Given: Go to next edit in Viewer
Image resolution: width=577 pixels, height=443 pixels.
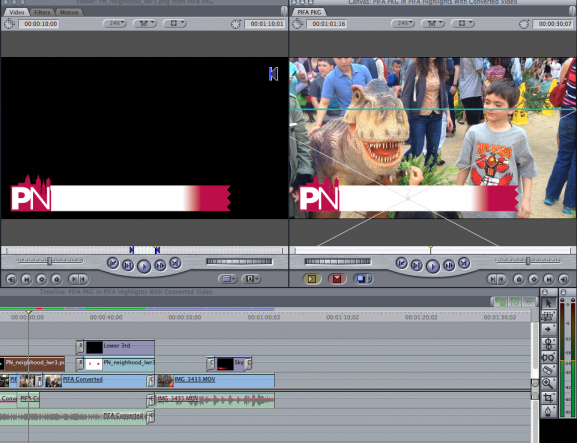Looking at the screenshot, I should click(x=176, y=263).
